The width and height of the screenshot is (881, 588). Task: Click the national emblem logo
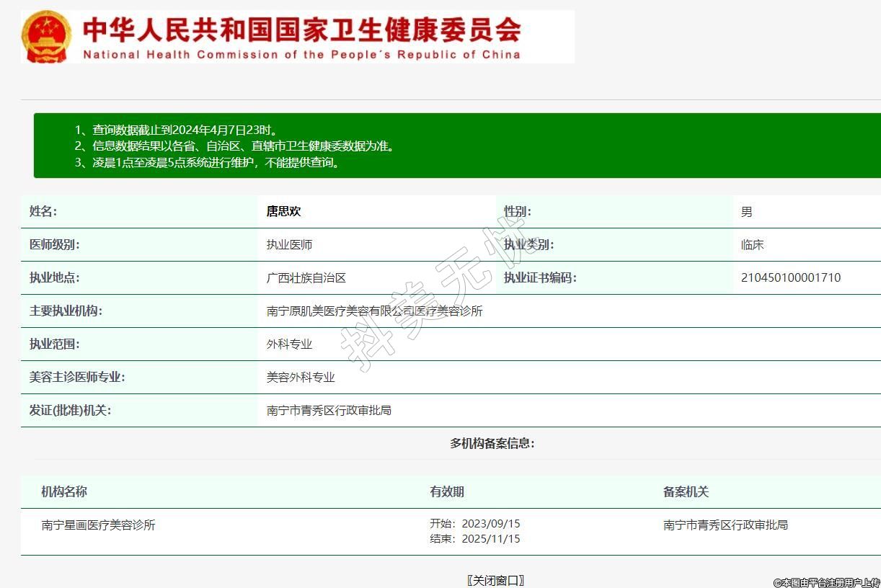pos(47,36)
